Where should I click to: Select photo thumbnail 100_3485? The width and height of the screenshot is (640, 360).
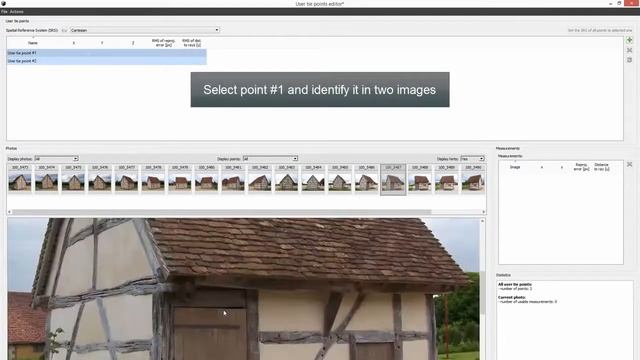tap(340, 179)
